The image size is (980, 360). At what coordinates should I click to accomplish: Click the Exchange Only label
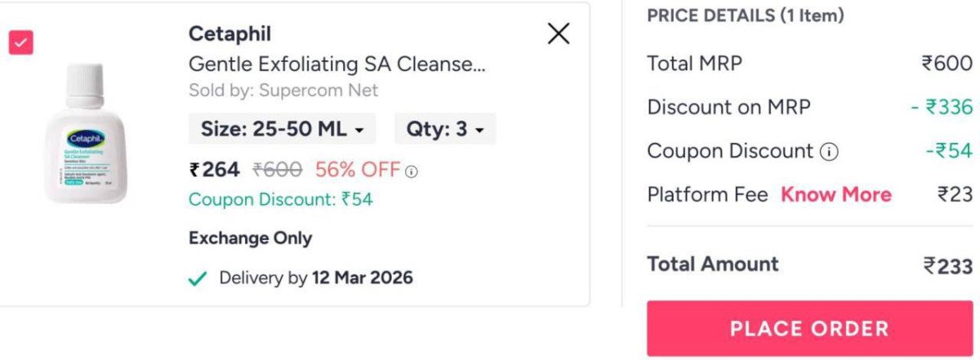(x=250, y=238)
